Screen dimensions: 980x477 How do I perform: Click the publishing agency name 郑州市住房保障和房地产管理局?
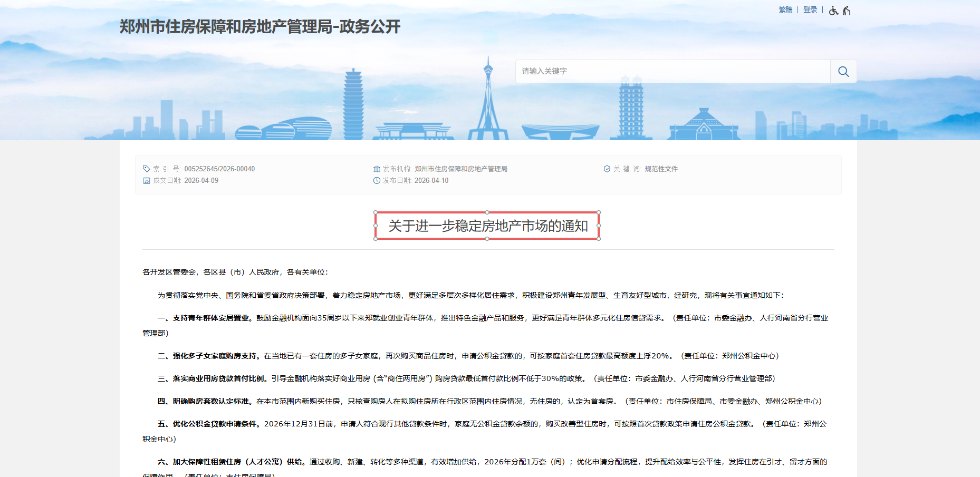point(460,169)
